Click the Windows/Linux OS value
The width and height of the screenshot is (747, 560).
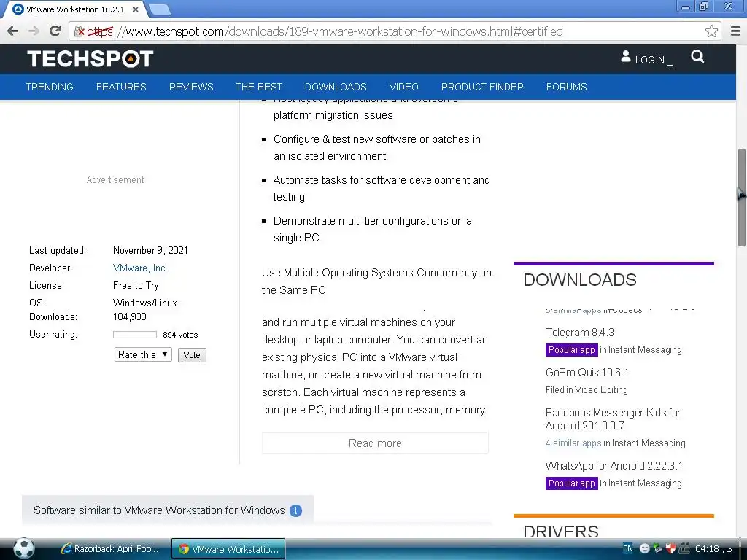(x=145, y=303)
